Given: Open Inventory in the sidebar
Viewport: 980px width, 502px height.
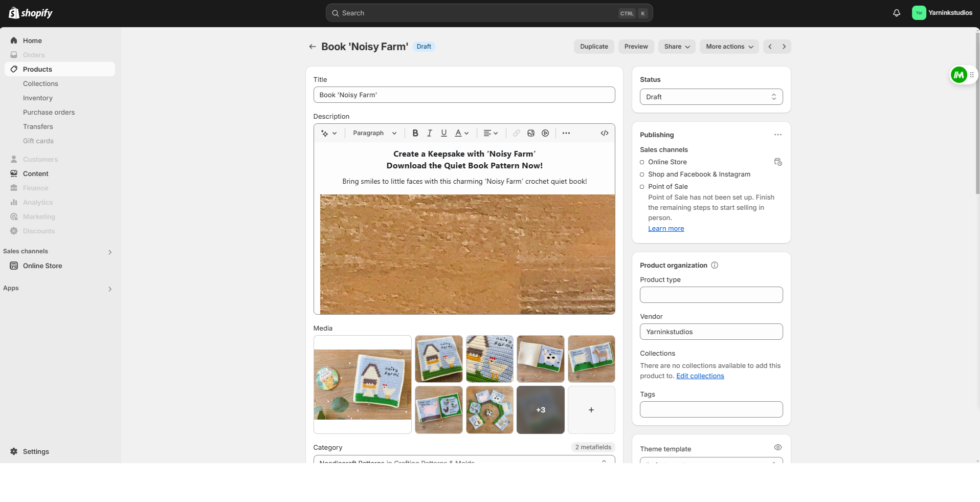Looking at the screenshot, I should 38,98.
